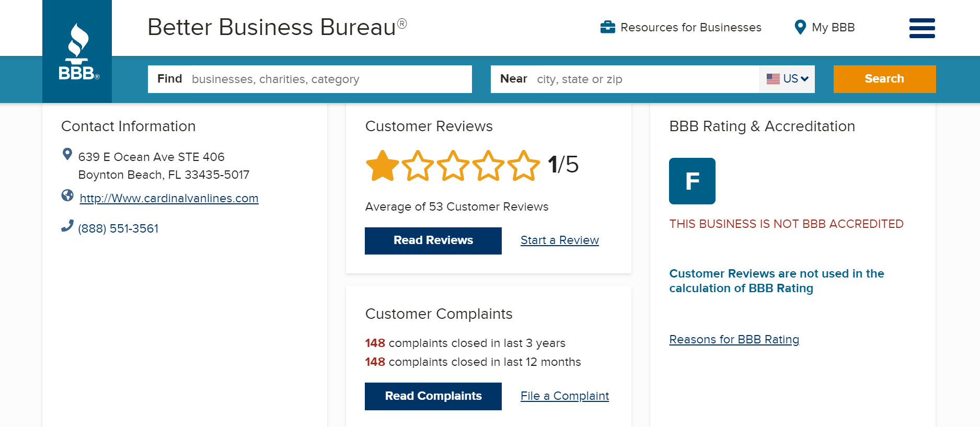Focus the Near city, state or zip field
This screenshot has width=980, height=427.
(645, 79)
